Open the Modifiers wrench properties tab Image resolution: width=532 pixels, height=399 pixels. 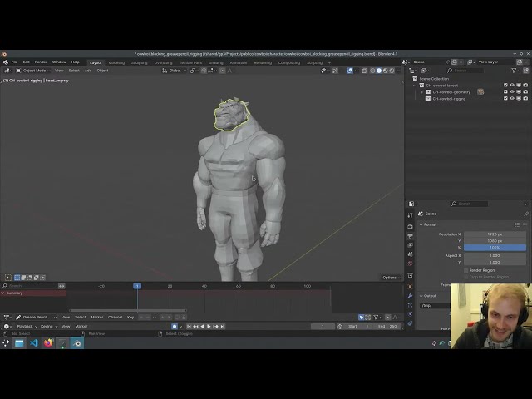click(x=410, y=296)
